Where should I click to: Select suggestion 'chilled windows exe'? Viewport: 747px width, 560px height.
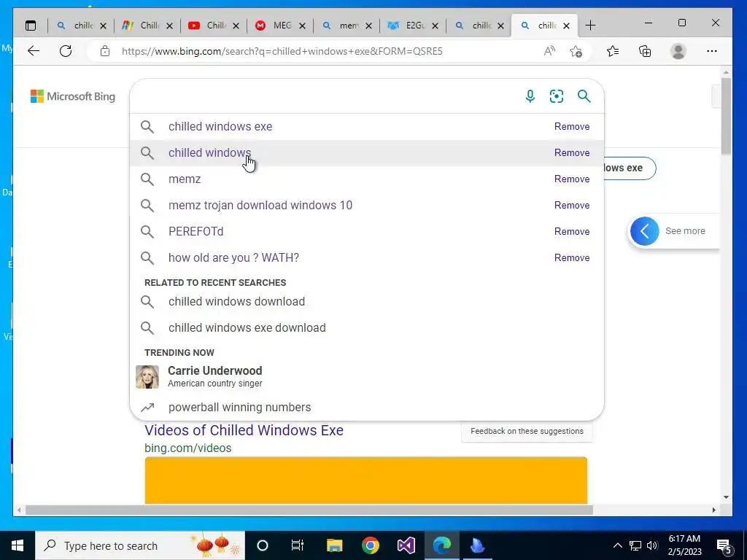point(366,127)
